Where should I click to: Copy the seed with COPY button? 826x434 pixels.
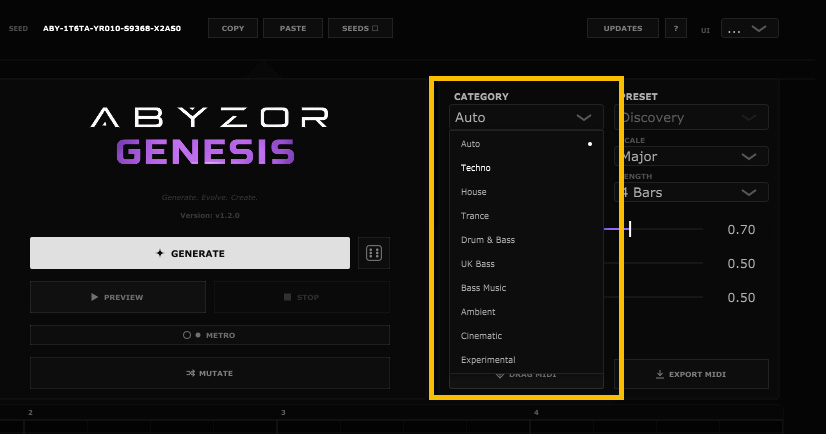pos(233,28)
